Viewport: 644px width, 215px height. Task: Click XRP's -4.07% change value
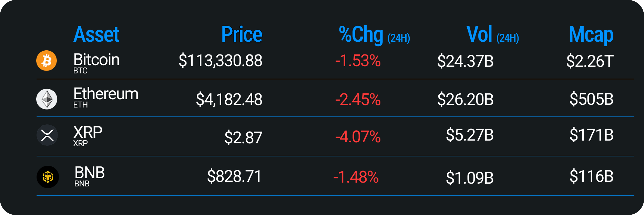click(358, 137)
